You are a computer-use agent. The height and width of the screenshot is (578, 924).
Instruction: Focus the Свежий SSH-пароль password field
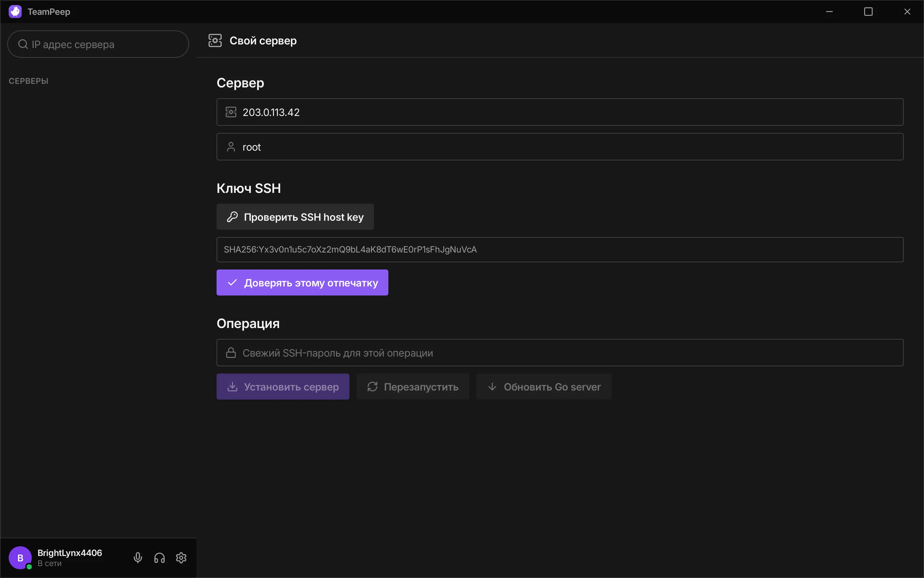(x=560, y=353)
